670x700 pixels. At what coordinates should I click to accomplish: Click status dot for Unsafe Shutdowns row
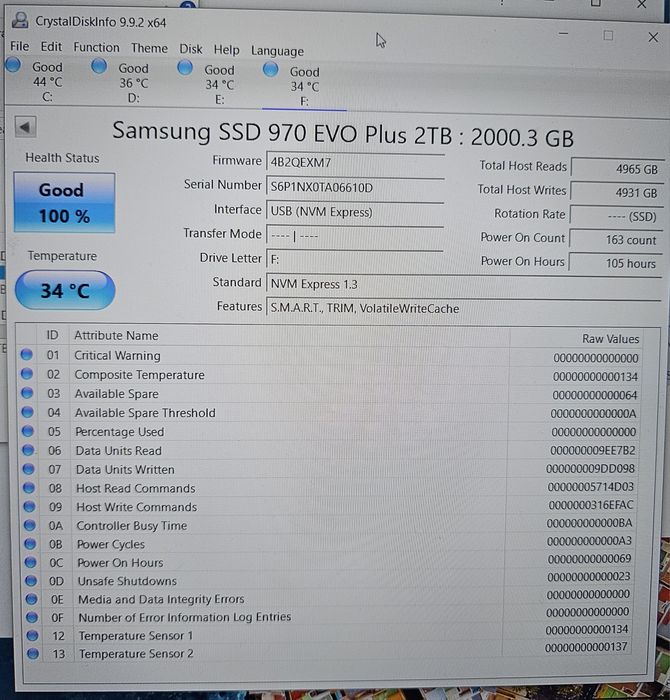click(x=31, y=580)
